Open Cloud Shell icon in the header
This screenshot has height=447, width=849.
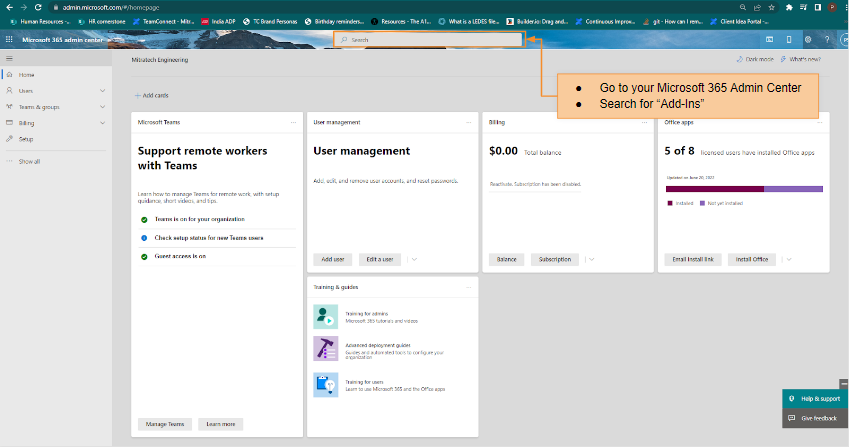coord(769,40)
